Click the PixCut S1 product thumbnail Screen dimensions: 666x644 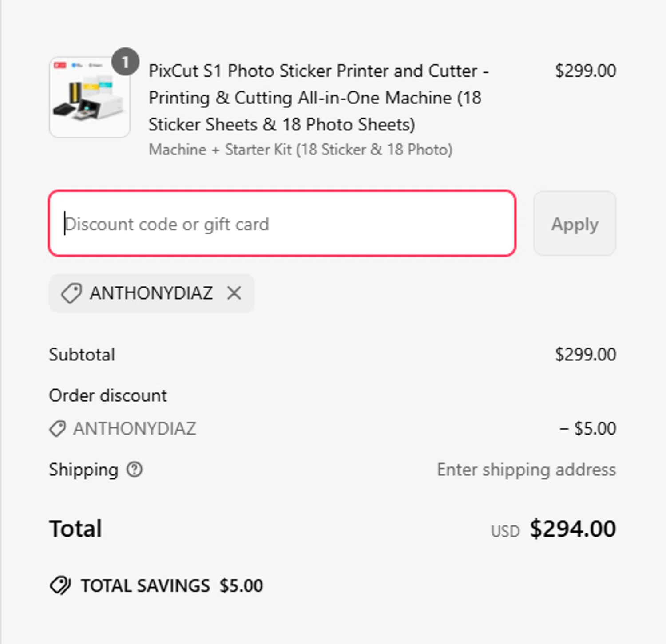click(89, 97)
